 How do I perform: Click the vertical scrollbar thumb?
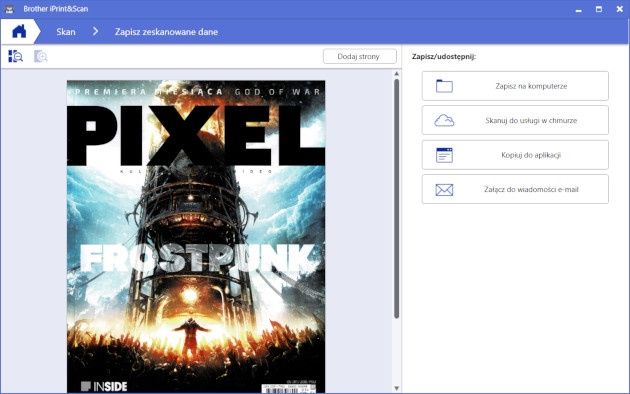[x=397, y=199]
